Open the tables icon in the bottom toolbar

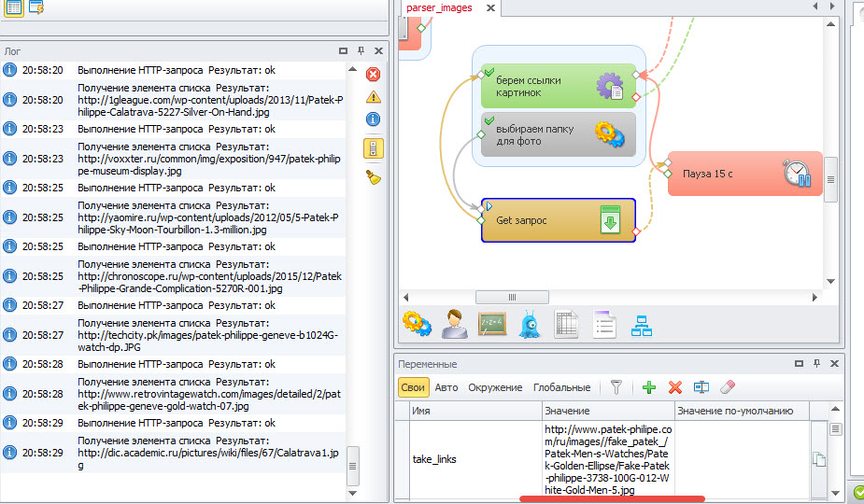(567, 324)
